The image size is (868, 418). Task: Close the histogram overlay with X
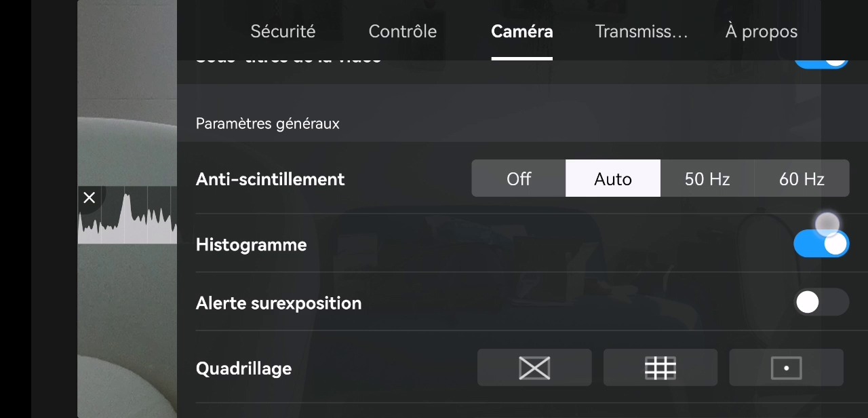point(89,197)
